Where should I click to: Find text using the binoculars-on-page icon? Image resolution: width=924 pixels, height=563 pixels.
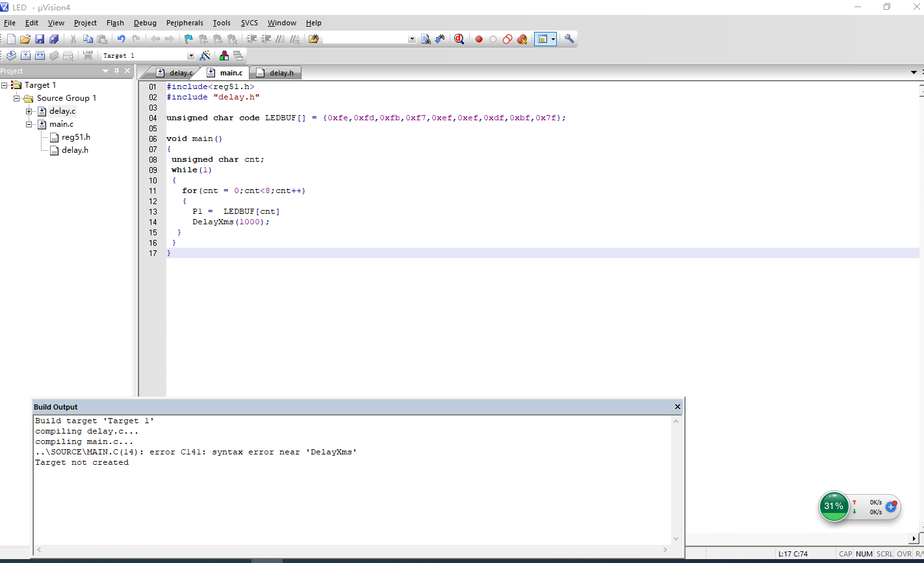(426, 39)
